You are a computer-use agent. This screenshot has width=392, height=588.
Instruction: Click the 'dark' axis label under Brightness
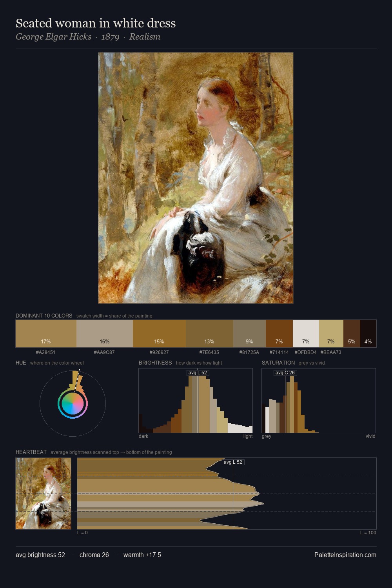[143, 436]
